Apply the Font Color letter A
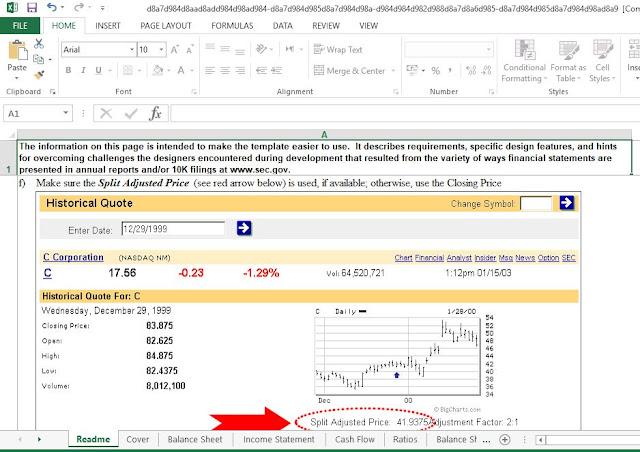Image resolution: width=640 pixels, height=452 pixels. (181, 70)
